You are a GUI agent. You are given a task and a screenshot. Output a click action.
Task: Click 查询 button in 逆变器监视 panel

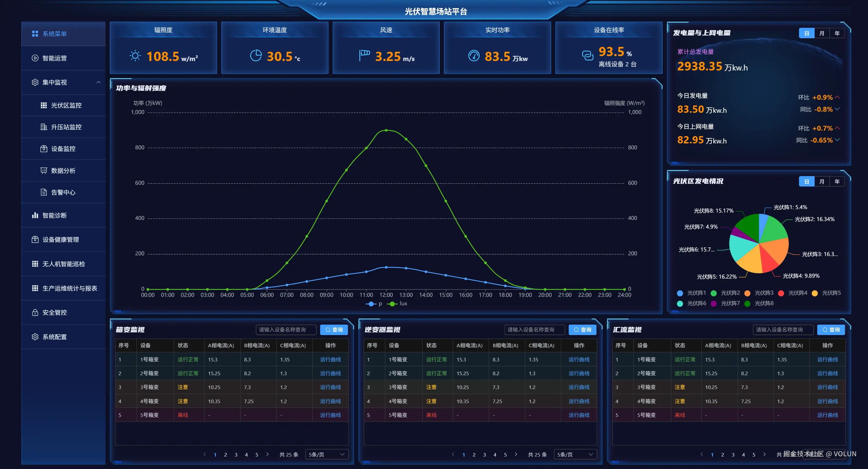click(582, 330)
